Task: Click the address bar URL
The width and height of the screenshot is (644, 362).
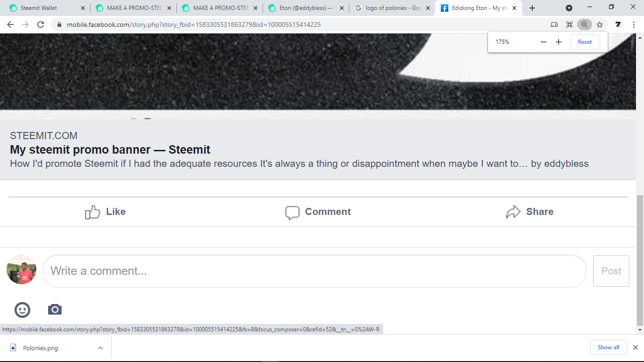Action: tap(193, 25)
